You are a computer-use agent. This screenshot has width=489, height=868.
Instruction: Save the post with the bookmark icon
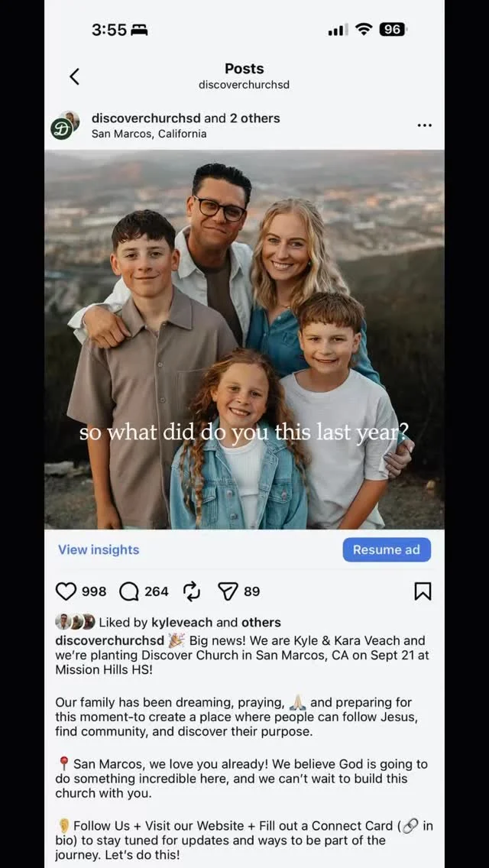click(x=423, y=591)
